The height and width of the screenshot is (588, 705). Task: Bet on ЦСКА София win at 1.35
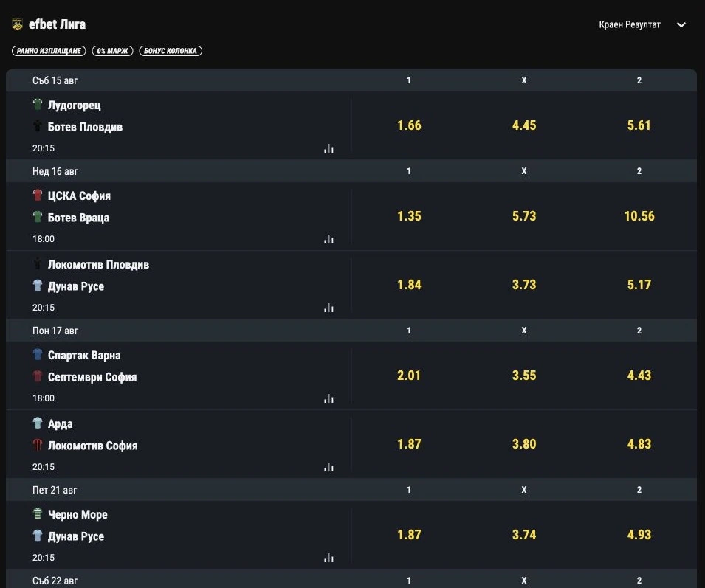pyautogui.click(x=409, y=216)
